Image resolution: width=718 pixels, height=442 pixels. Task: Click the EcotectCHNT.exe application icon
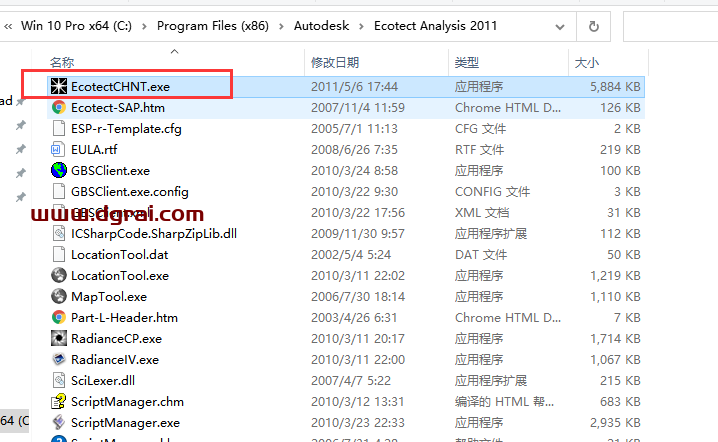click(x=59, y=86)
